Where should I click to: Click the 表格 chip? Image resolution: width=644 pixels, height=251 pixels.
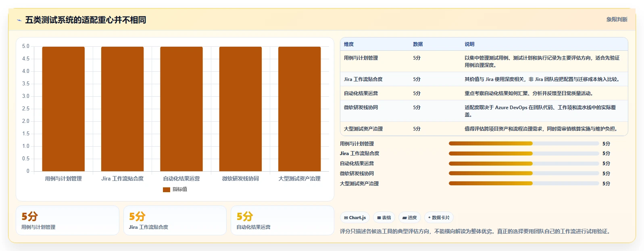point(384,218)
